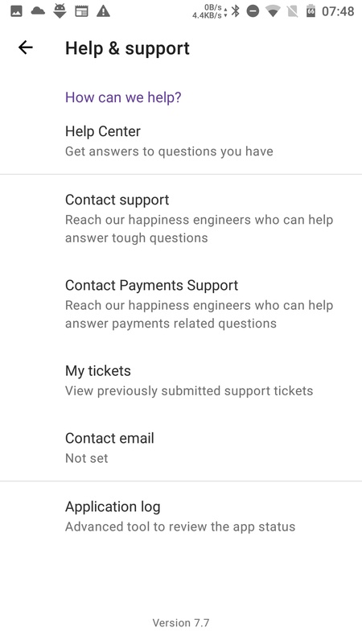The image size is (362, 644).
Task: Tap the Android debug icon in status bar
Action: 60,11
